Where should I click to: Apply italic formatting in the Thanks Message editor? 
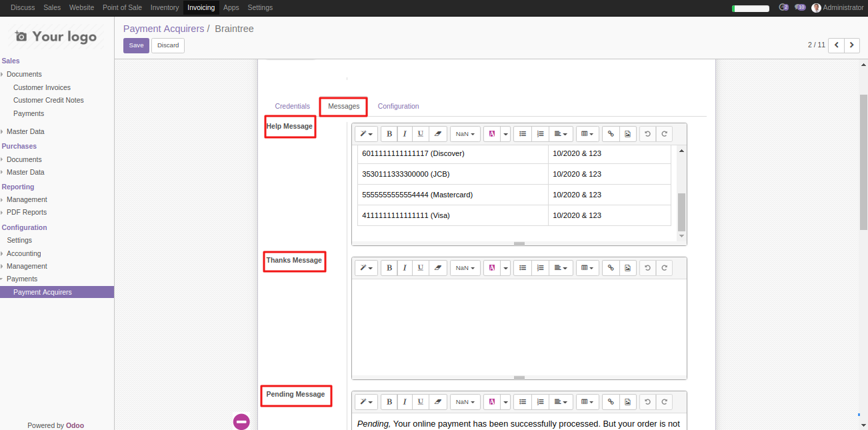point(405,267)
